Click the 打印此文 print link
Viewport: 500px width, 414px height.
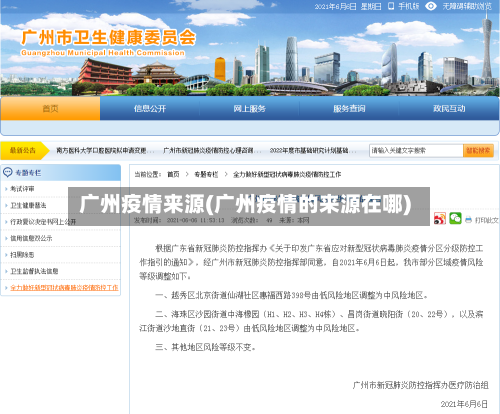coord(486,220)
